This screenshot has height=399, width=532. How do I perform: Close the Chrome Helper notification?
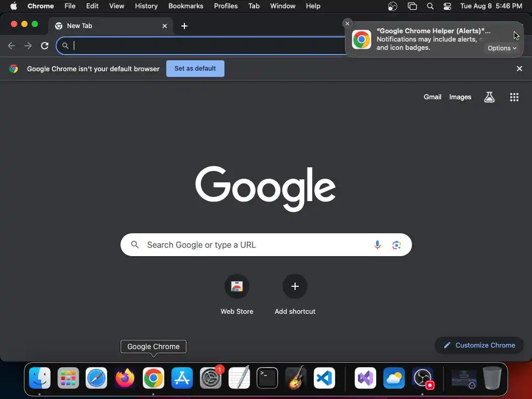coord(347,23)
